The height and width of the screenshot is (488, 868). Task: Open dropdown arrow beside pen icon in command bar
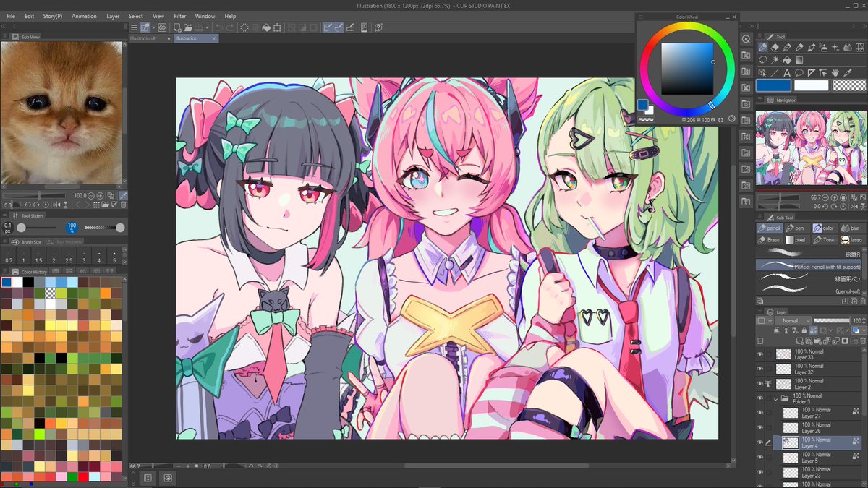click(x=153, y=27)
